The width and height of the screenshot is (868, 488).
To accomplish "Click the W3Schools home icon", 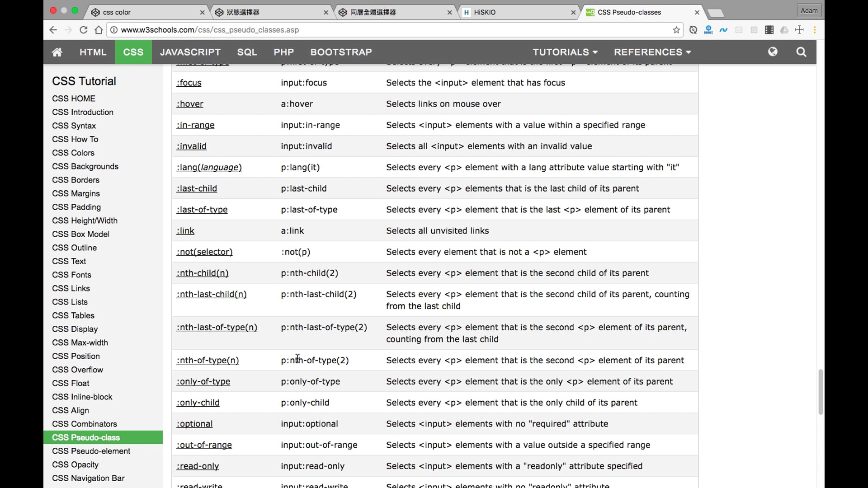I will click(57, 52).
